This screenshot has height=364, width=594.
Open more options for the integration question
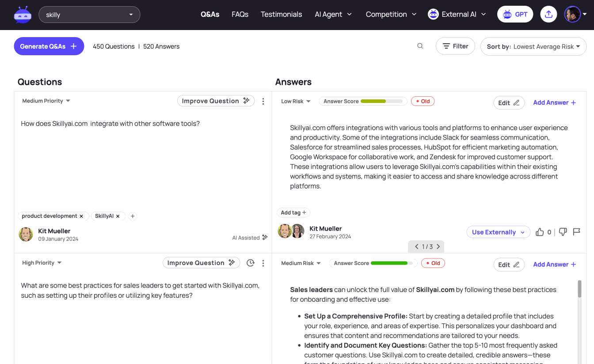[x=263, y=101]
